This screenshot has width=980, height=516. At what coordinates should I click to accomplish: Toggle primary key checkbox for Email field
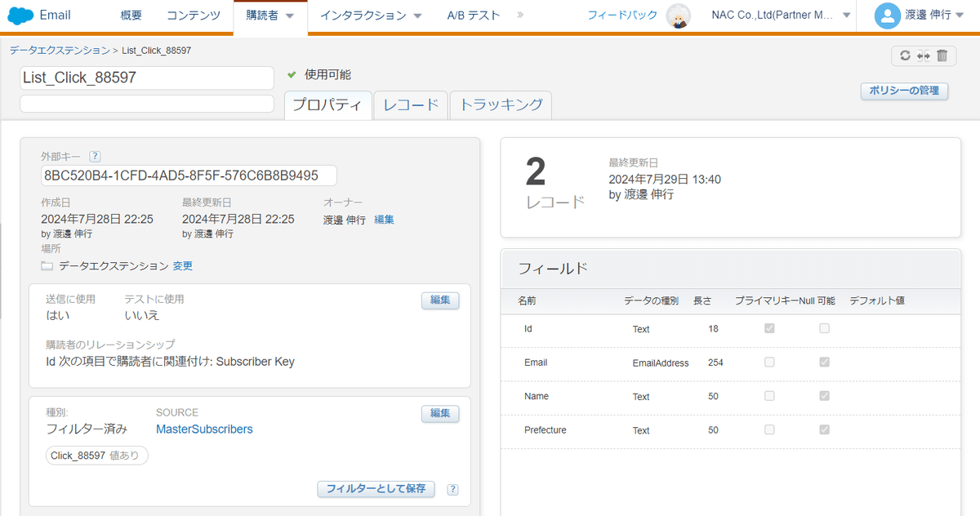769,362
